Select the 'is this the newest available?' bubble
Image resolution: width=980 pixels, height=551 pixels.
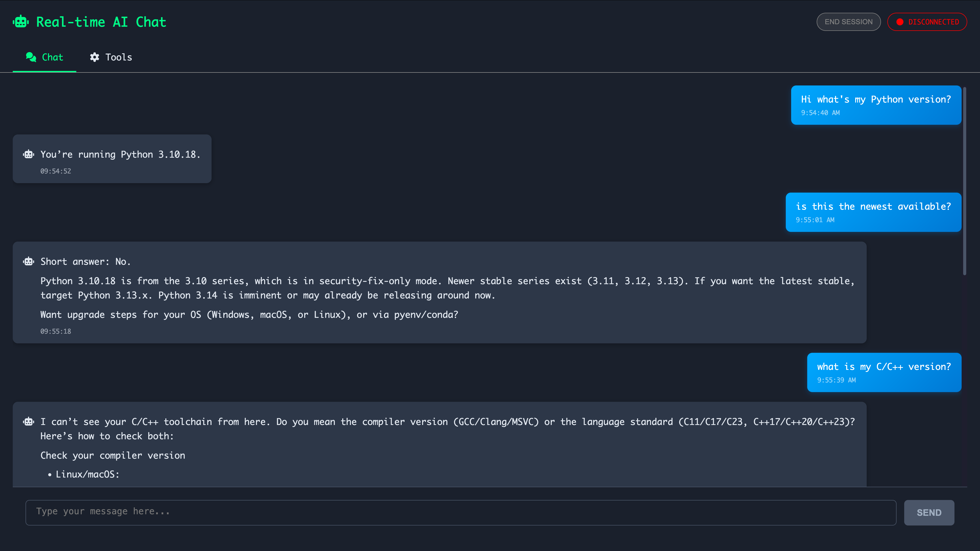tap(873, 212)
